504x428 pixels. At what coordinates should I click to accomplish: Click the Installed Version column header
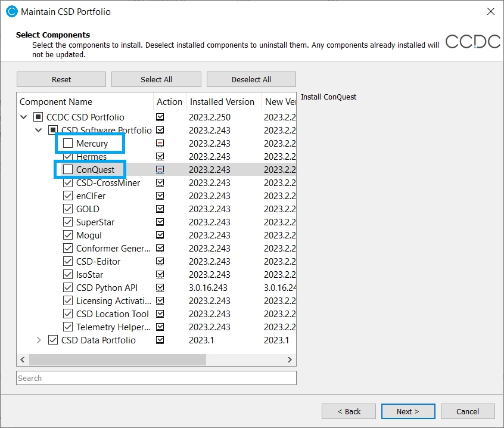click(x=222, y=102)
